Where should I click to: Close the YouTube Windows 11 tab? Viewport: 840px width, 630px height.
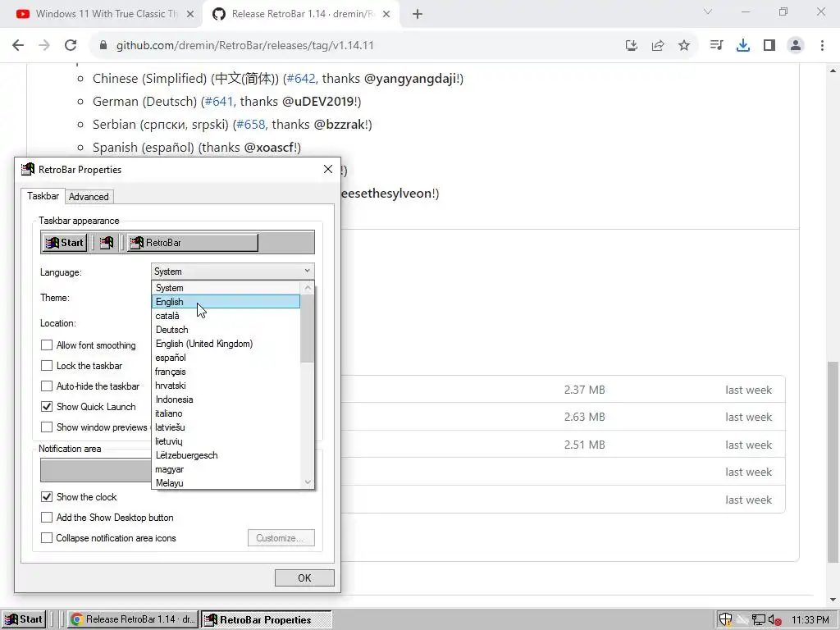[190, 15]
